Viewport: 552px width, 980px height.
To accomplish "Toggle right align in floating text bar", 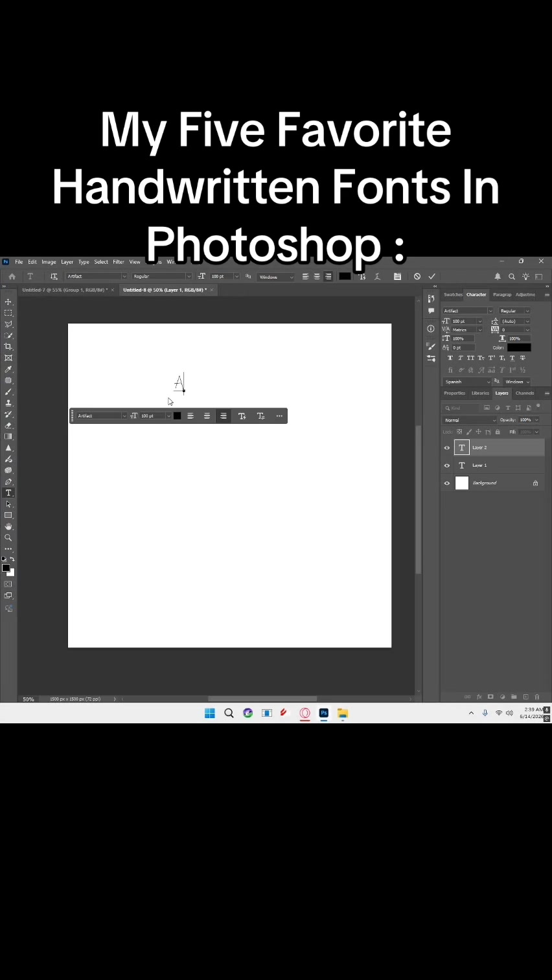I will click(x=224, y=416).
